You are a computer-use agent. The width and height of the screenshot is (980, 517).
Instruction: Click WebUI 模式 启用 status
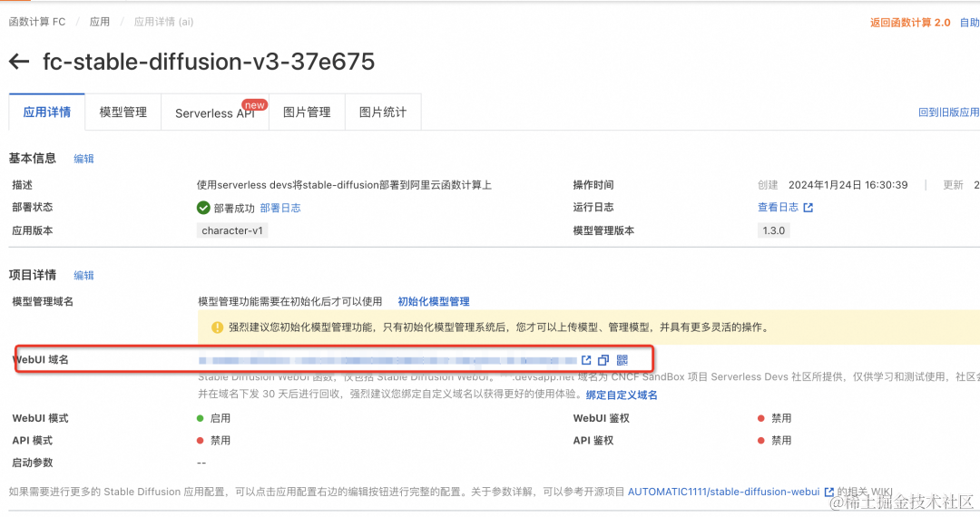(x=214, y=418)
